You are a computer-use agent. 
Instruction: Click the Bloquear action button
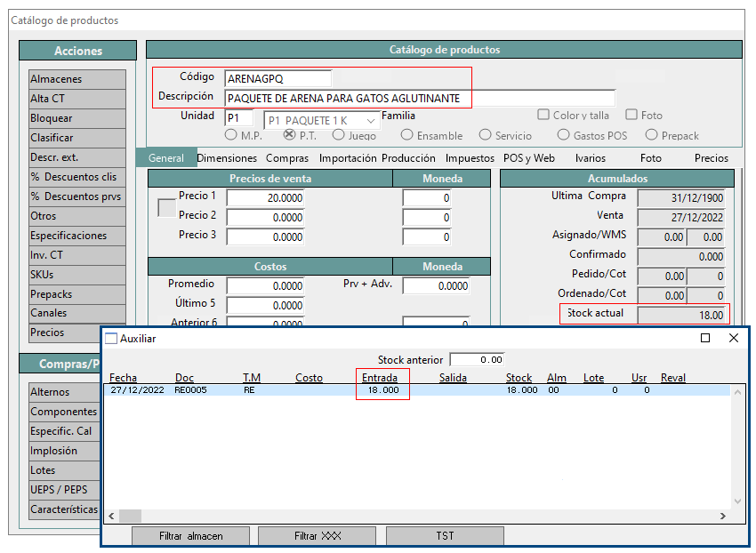(x=77, y=118)
